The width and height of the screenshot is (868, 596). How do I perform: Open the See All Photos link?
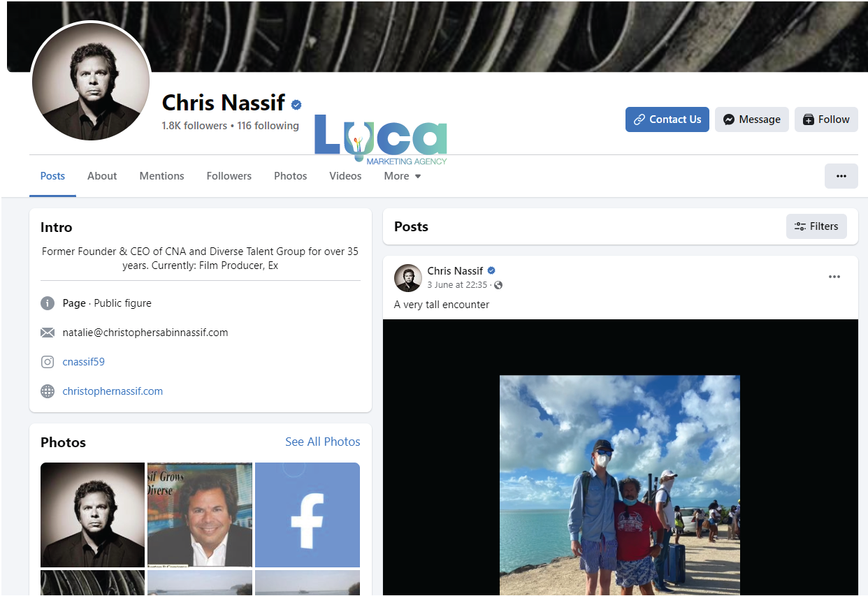pyautogui.click(x=323, y=442)
